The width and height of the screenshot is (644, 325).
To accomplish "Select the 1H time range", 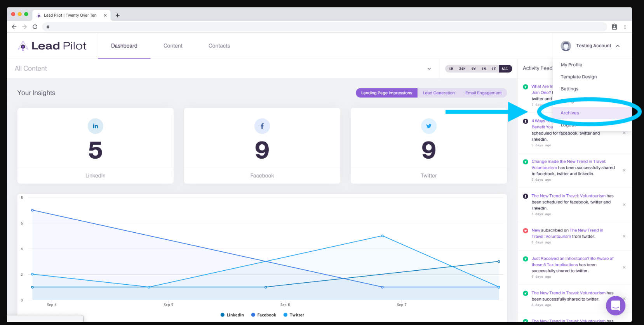I will coord(451,69).
